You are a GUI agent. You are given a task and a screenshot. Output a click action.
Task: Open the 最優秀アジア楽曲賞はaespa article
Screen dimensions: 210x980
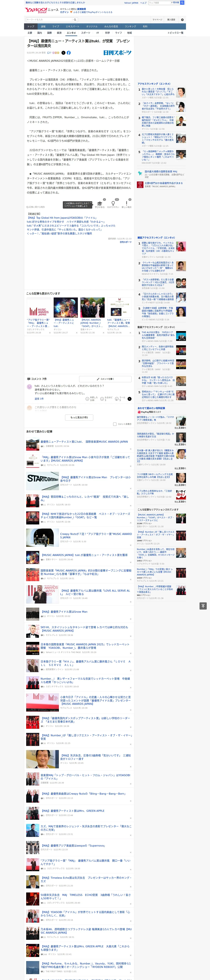(73, 846)
